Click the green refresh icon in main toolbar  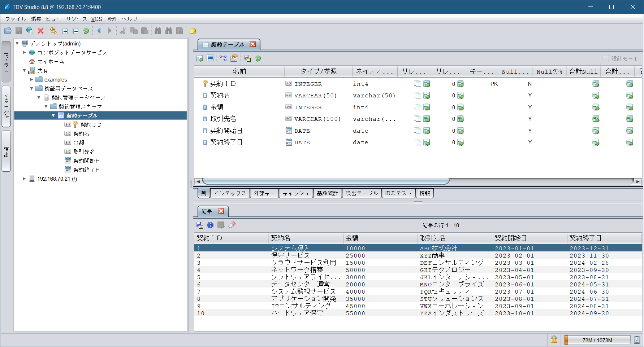[x=86, y=31]
